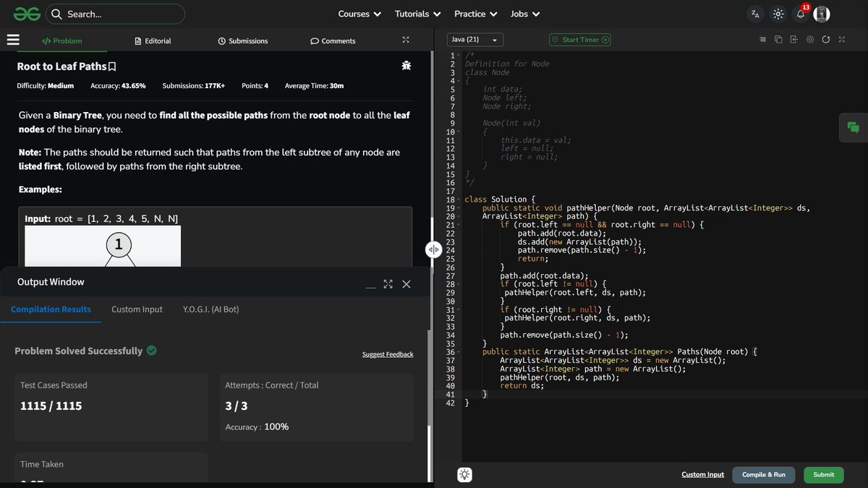Click into the Search input field
868x488 pixels.
[x=114, y=14]
